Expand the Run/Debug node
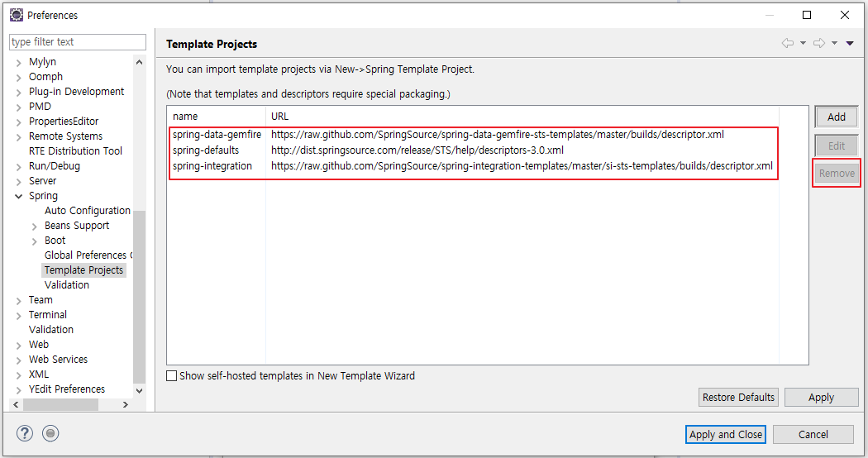The width and height of the screenshot is (868, 458). tap(19, 167)
